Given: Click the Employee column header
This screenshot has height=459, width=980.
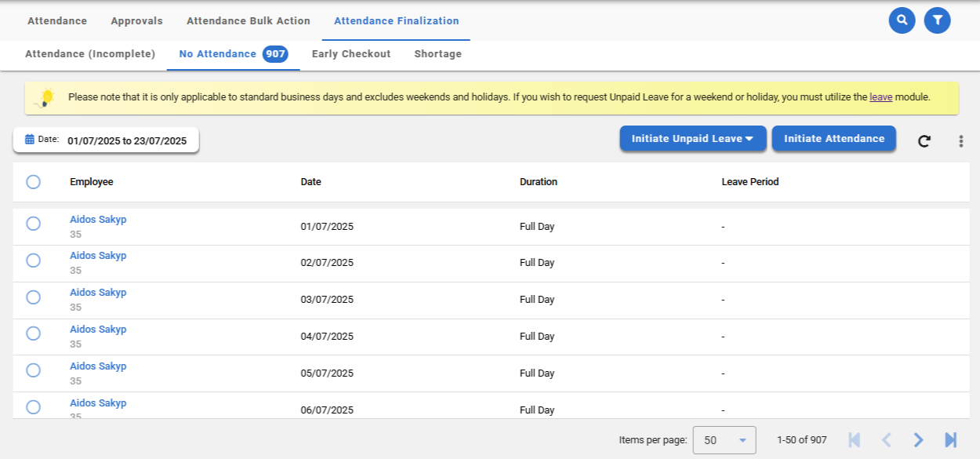Looking at the screenshot, I should pyautogui.click(x=92, y=182).
